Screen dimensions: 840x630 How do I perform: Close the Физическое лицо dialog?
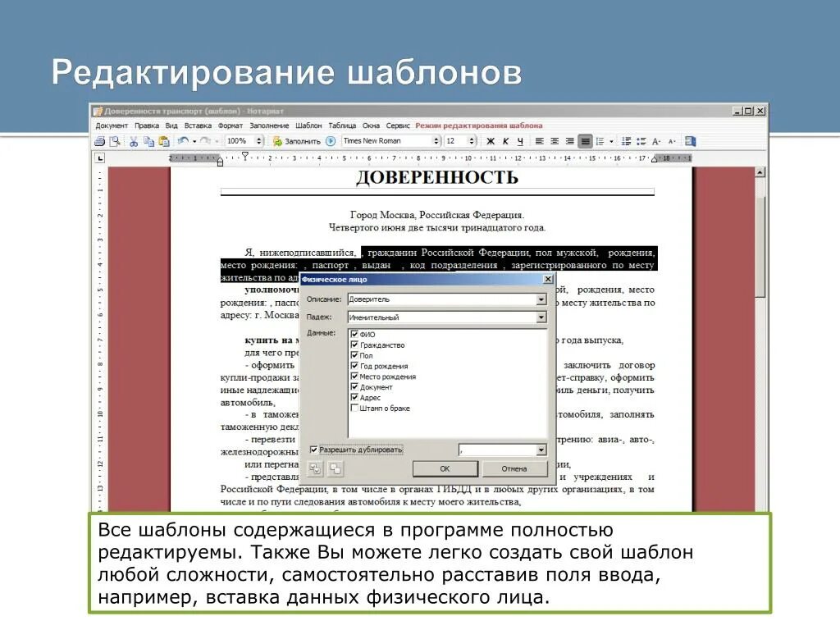pyautogui.click(x=547, y=279)
